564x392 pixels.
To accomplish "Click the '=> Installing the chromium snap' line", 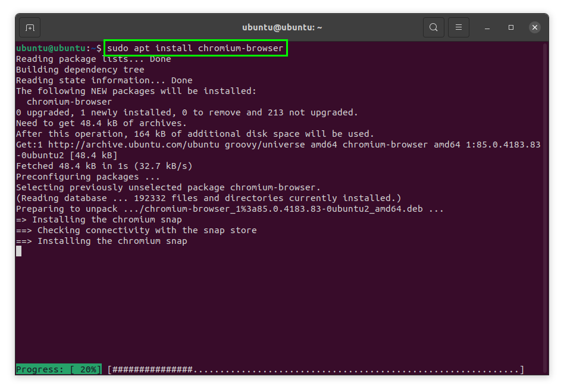I will [99, 219].
